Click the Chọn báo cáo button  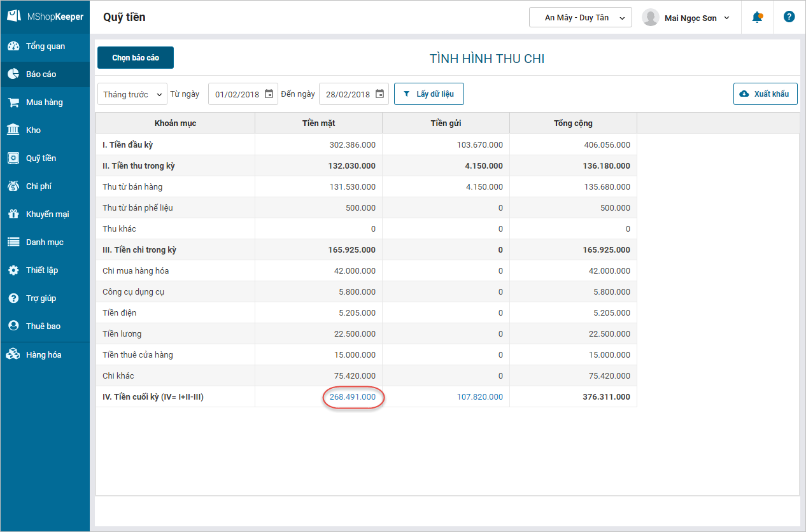(136, 58)
